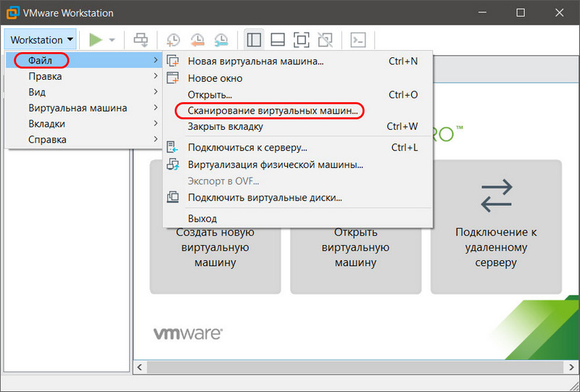
Task: Enter full screen mode icon
Action: click(x=301, y=40)
